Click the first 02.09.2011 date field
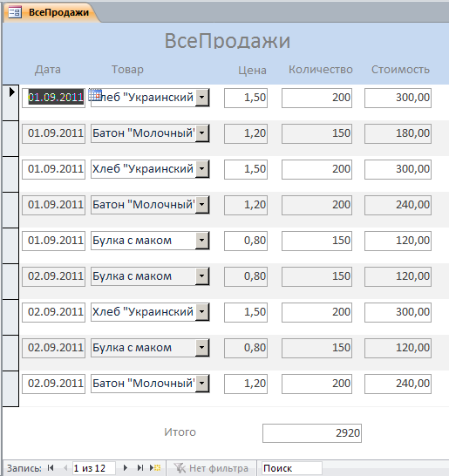This screenshot has width=449, height=476. point(53,276)
